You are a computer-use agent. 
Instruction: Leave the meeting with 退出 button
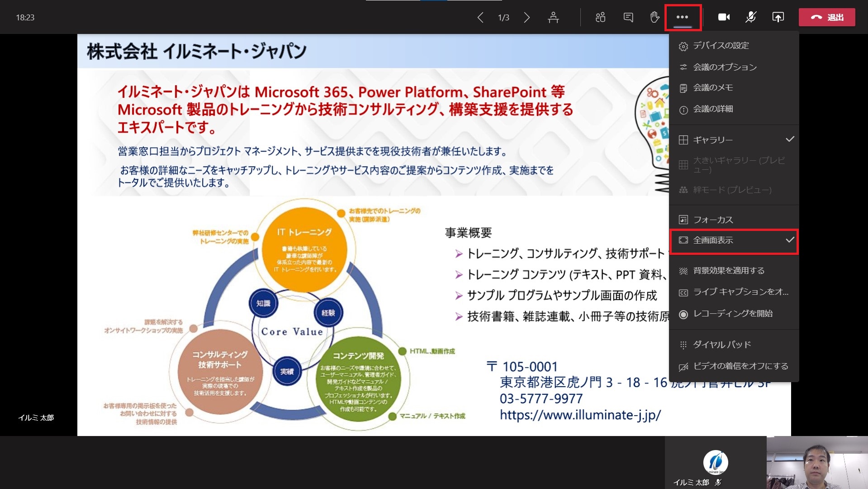pyautogui.click(x=827, y=18)
